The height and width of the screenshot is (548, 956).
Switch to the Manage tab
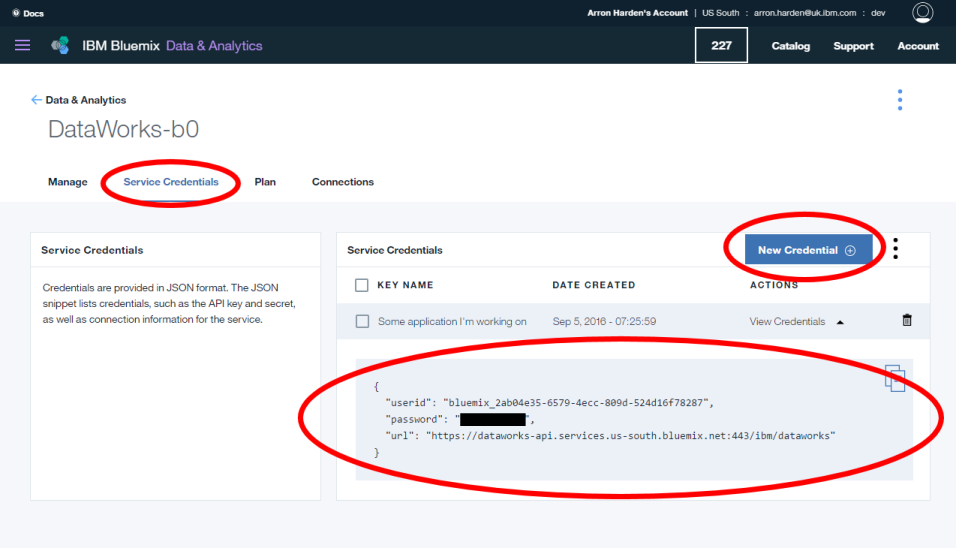click(x=68, y=182)
